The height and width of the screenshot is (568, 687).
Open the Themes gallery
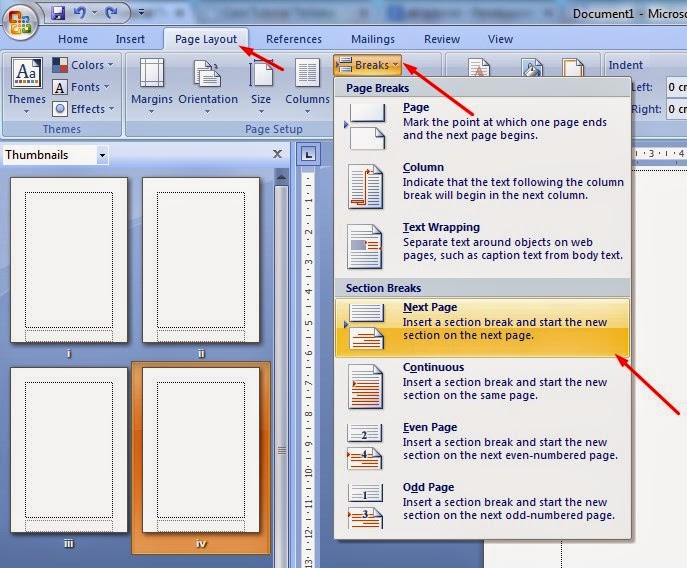click(x=27, y=85)
